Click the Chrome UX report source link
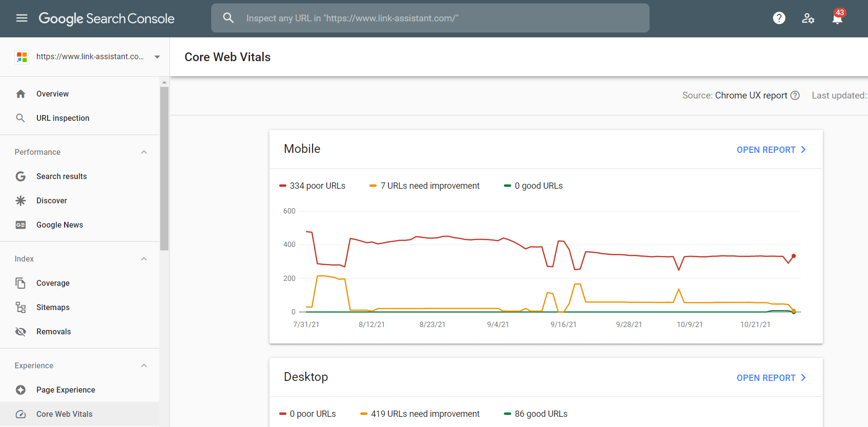 751,96
